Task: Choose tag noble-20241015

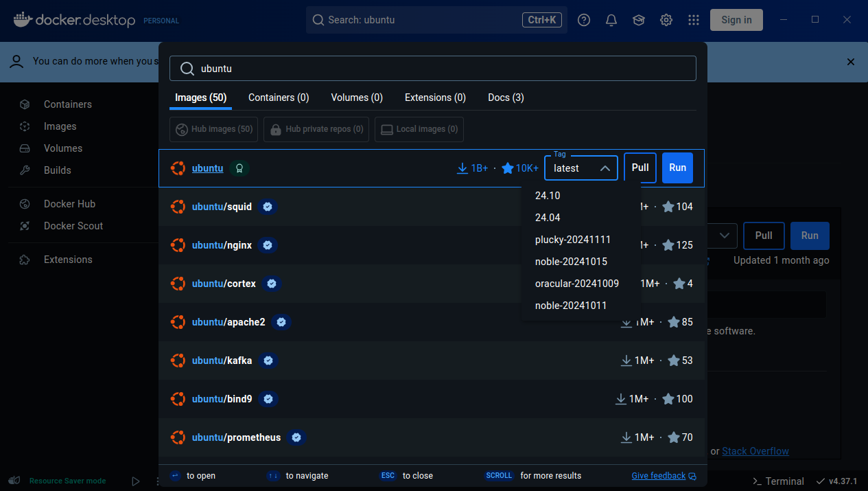Action: 581,262
